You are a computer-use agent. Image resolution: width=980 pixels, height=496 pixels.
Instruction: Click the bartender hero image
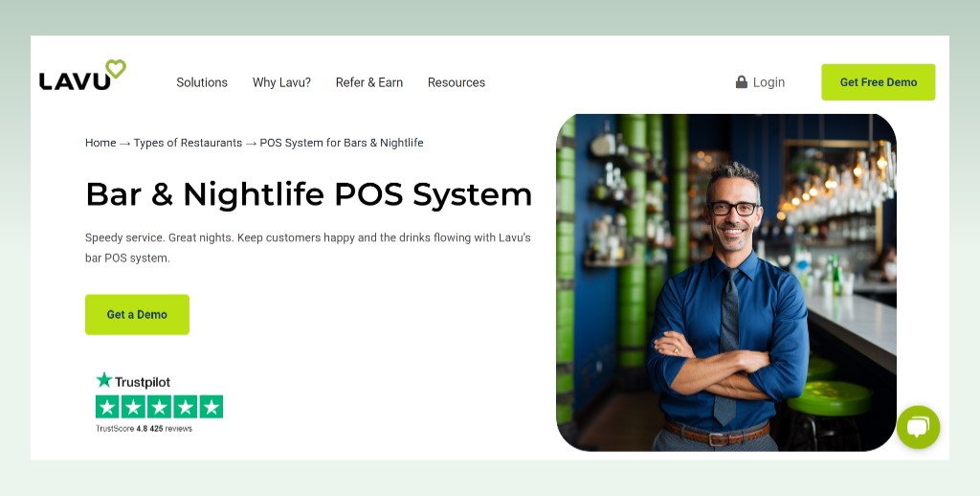(726, 282)
